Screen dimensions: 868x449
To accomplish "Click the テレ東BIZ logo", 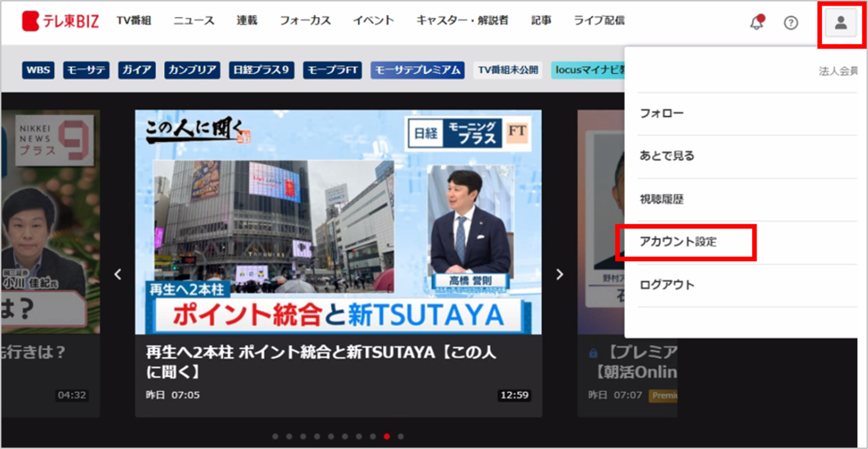I will coord(60,21).
